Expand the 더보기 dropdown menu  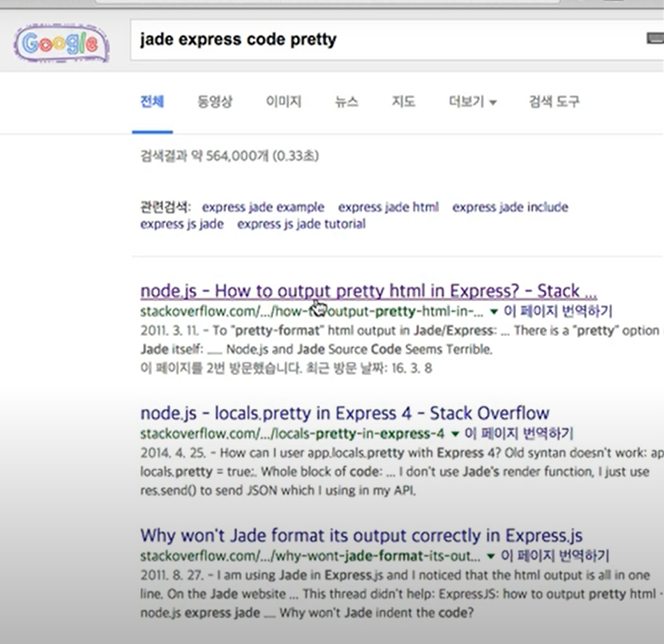[472, 102]
